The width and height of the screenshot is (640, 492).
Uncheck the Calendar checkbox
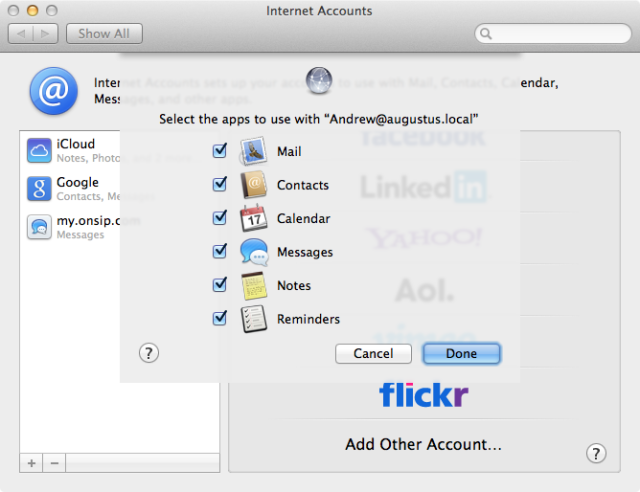(220, 218)
